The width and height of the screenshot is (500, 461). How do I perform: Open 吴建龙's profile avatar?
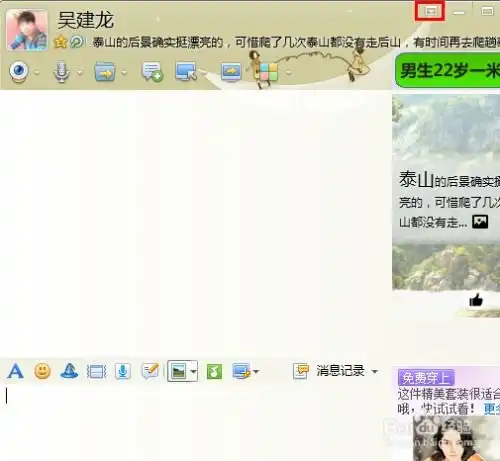[27, 30]
